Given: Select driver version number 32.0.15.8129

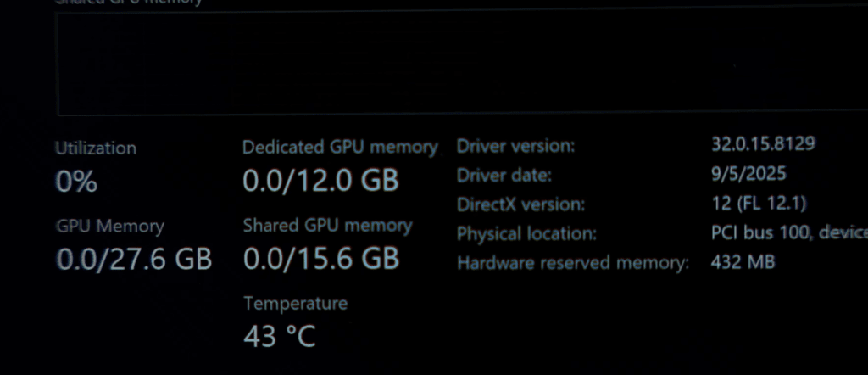Looking at the screenshot, I should pos(764,144).
